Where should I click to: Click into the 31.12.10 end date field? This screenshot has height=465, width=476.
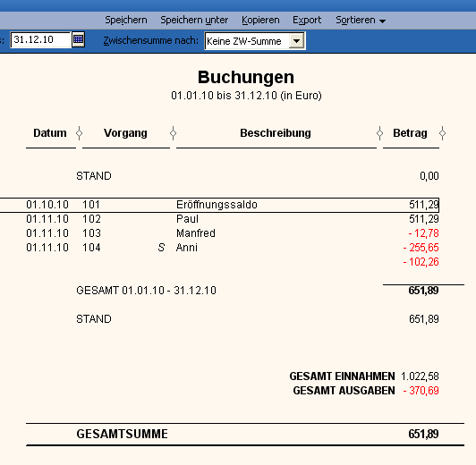(x=40, y=39)
